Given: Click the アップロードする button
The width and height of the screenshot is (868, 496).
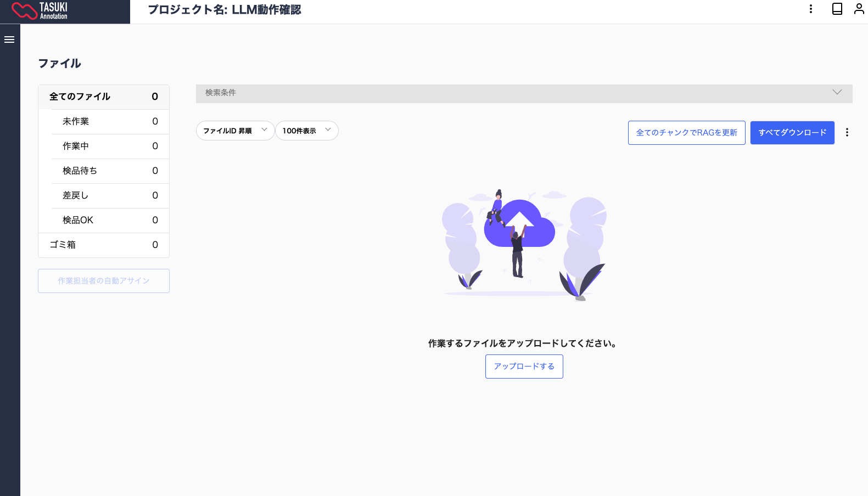Looking at the screenshot, I should coord(524,367).
